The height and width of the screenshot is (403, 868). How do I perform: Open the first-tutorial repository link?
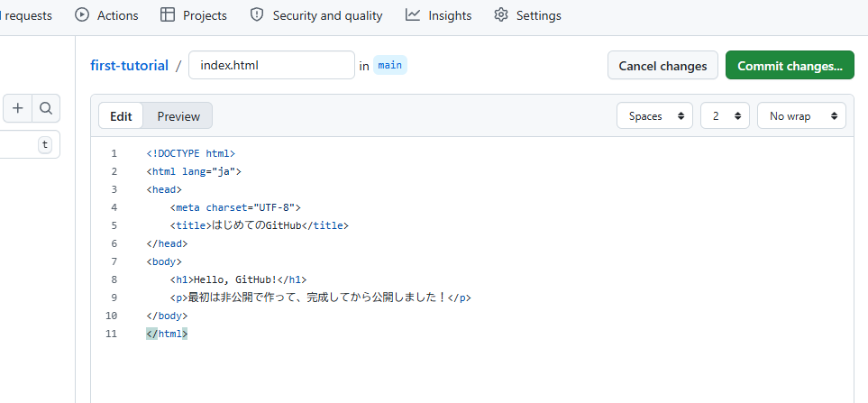tap(129, 66)
